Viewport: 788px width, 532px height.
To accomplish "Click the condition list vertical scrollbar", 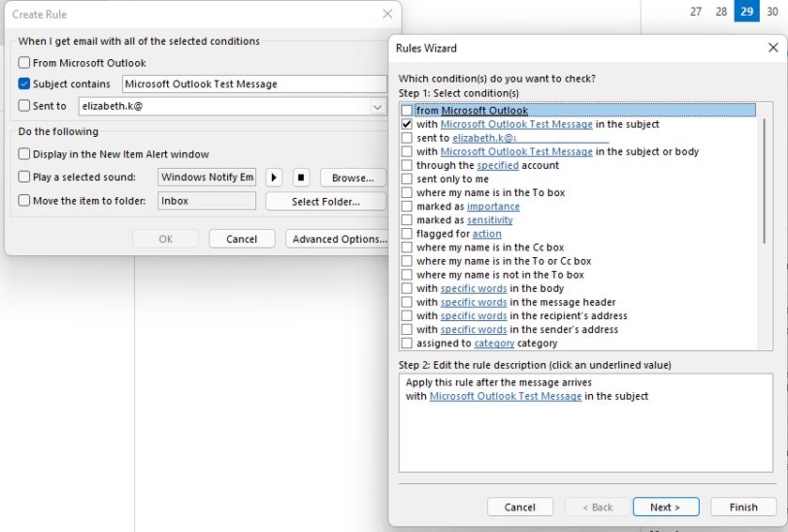I will pyautogui.click(x=764, y=181).
